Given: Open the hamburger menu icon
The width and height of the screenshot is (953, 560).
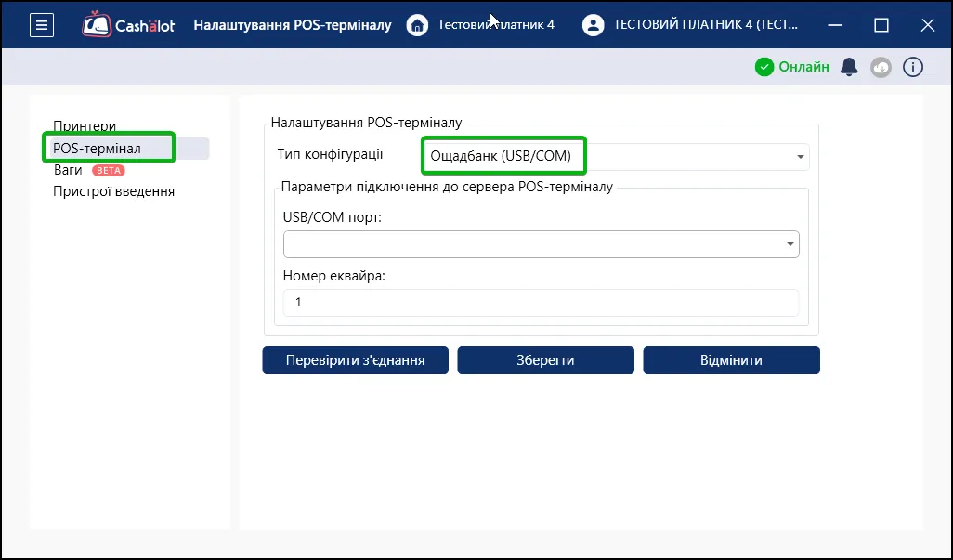Looking at the screenshot, I should click(41, 25).
